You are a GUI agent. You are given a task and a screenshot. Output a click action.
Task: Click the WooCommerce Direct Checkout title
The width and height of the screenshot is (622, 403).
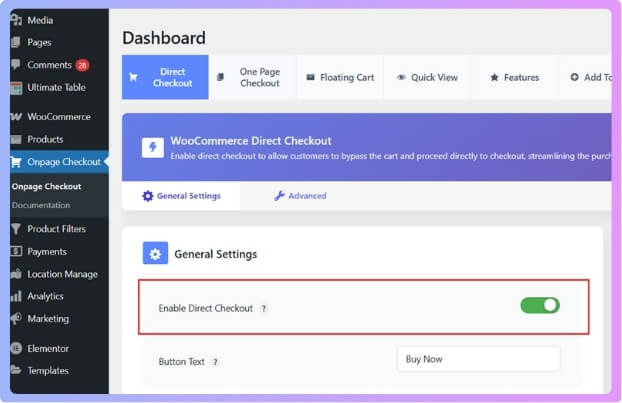(x=251, y=141)
